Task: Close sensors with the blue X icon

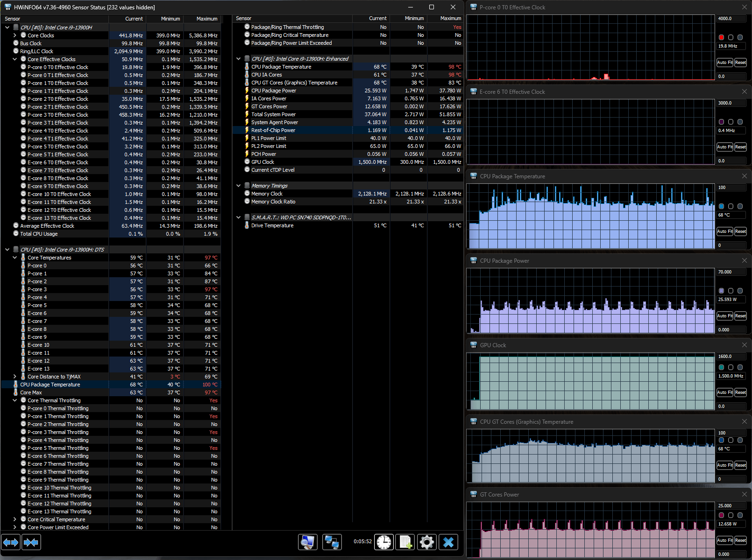Action: coord(448,542)
